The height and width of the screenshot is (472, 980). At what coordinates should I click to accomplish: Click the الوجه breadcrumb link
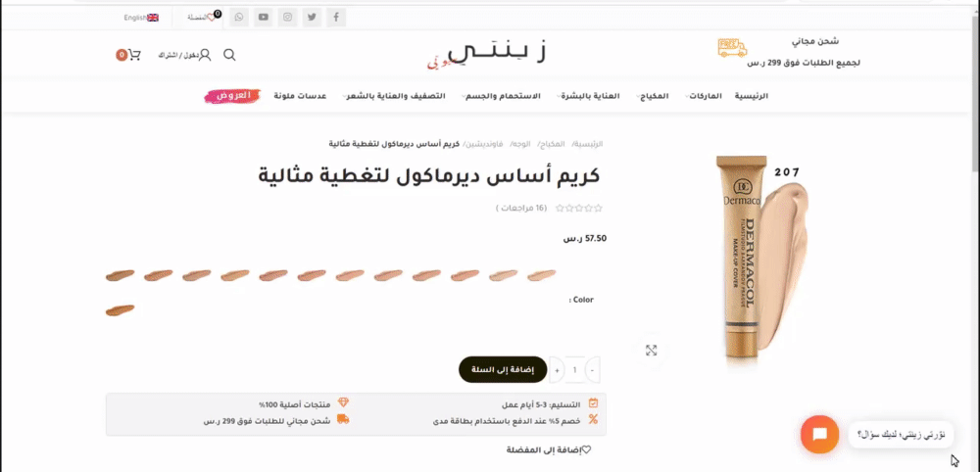pyautogui.click(x=521, y=144)
